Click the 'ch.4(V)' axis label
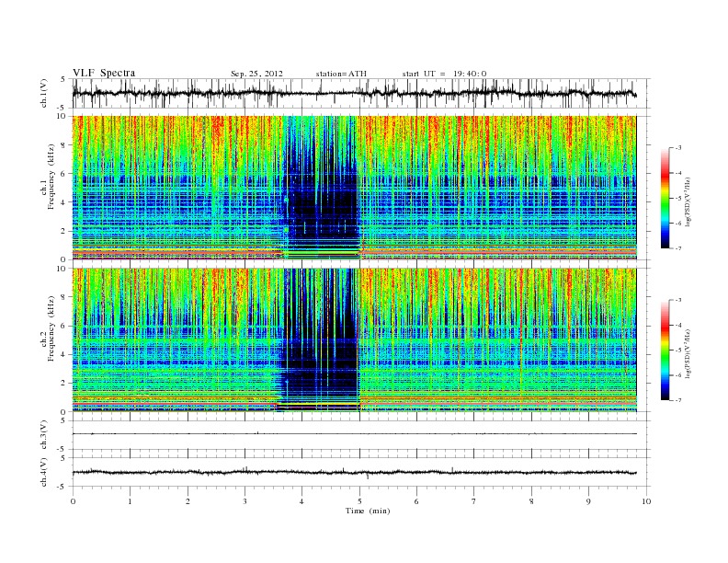 click(x=44, y=472)
